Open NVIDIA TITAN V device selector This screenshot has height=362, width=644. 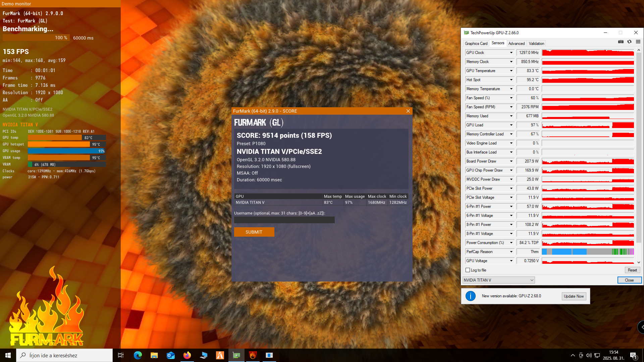click(x=498, y=280)
